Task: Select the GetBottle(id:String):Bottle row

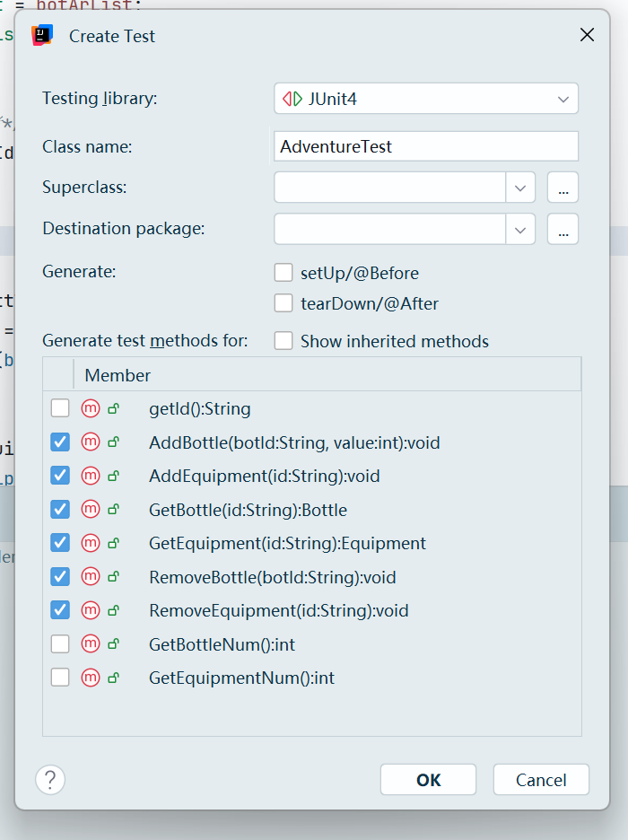Action: coord(248,510)
